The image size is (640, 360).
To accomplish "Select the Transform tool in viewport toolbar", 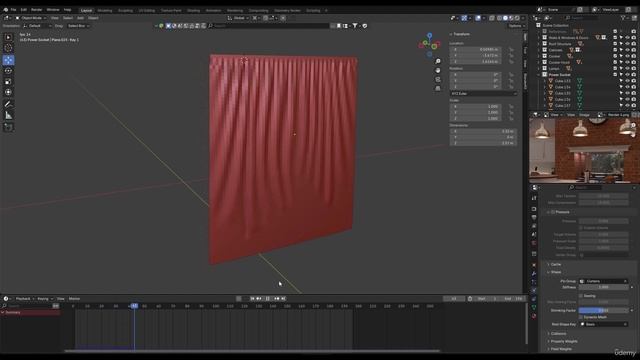I will [8, 92].
